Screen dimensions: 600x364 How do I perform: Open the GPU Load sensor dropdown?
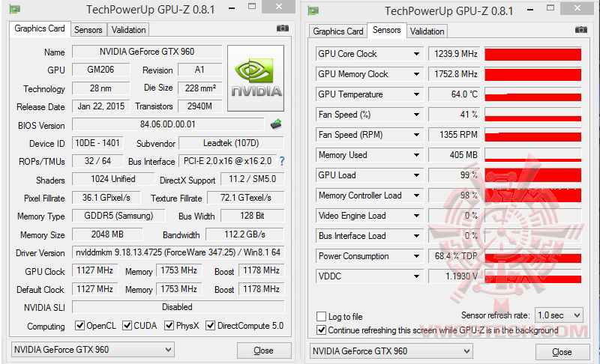(x=416, y=175)
